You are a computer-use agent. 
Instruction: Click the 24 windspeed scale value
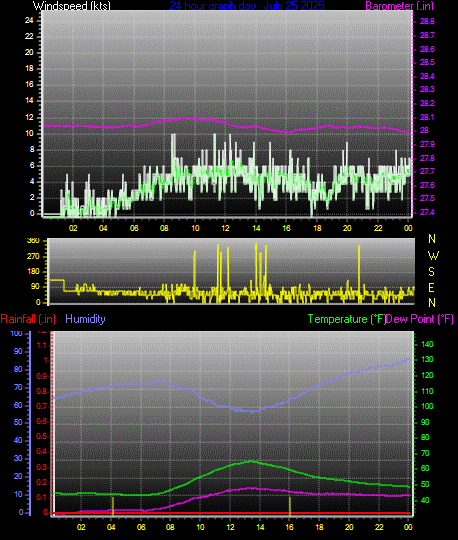(x=29, y=20)
